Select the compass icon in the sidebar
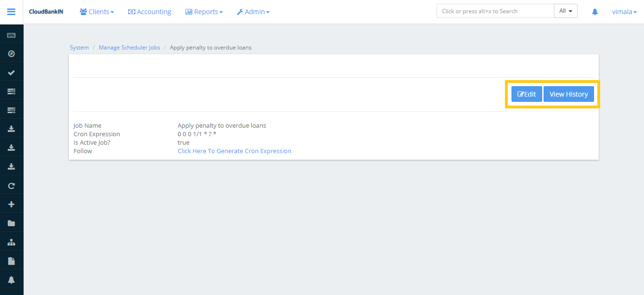 coord(11,53)
